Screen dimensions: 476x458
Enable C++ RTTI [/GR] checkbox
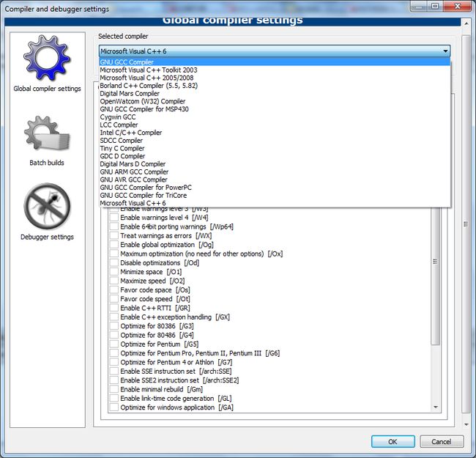coord(114,308)
